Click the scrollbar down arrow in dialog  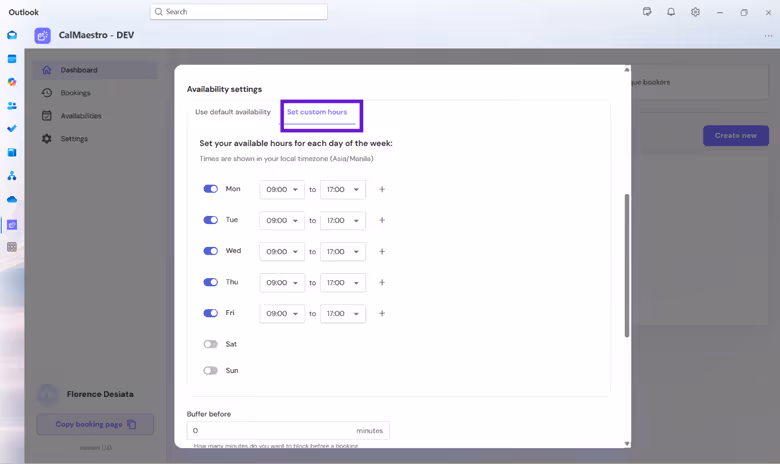pos(627,444)
